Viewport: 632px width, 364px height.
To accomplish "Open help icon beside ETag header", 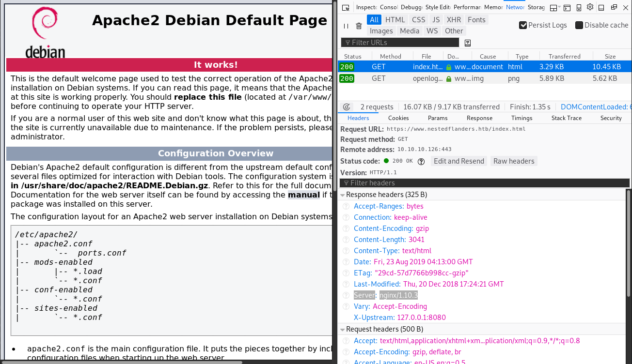I will (346, 273).
